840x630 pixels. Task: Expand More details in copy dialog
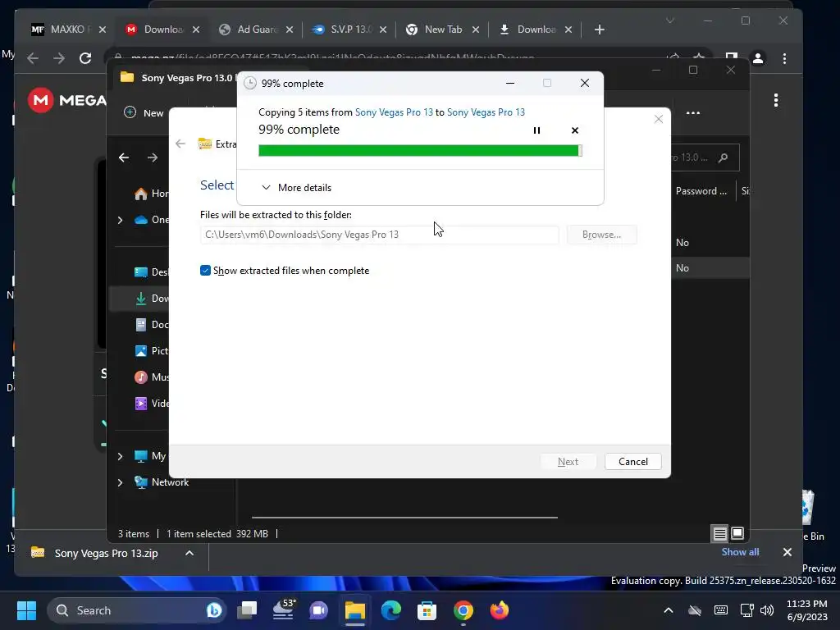[296, 188]
